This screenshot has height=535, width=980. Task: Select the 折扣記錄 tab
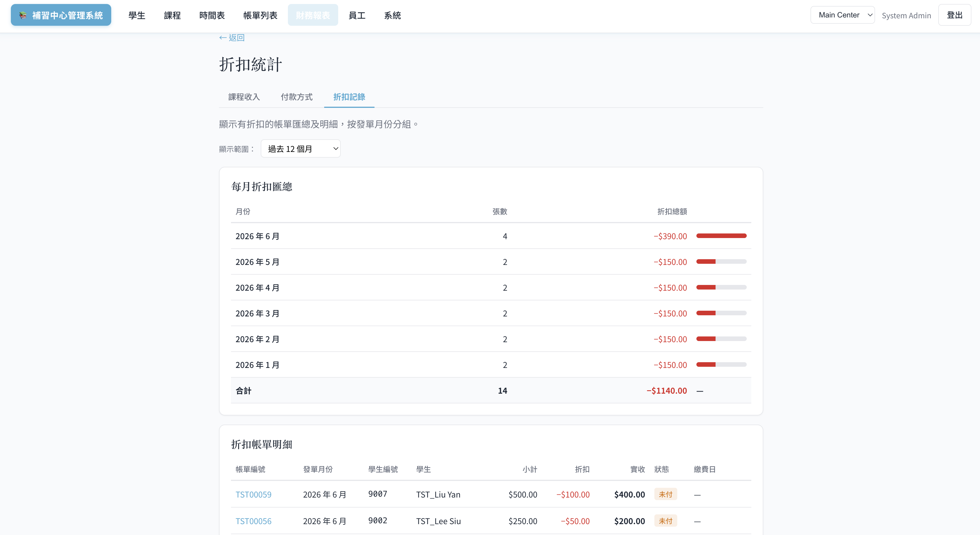[x=349, y=97]
